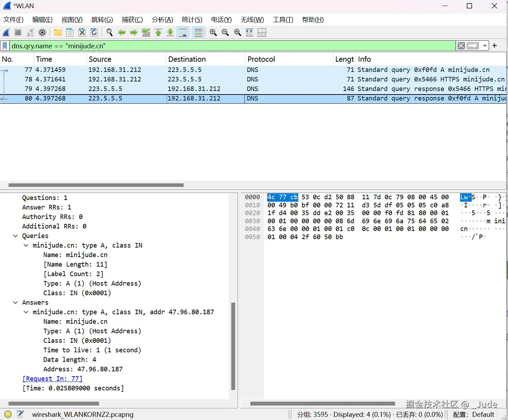The height and width of the screenshot is (420, 508).
Task: Reload this capture file
Action: (94, 32)
